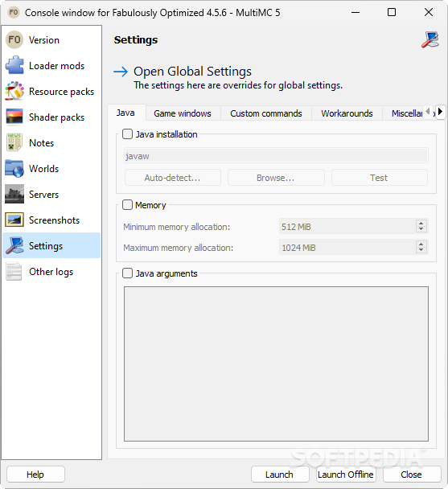This screenshot has width=448, height=489.
Task: Click the Launch Offline button
Action: [346, 475]
